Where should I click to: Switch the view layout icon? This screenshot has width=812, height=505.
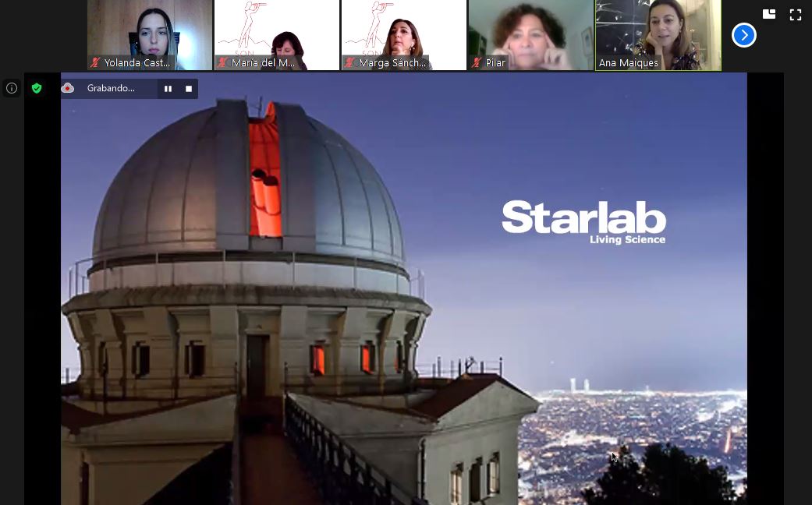769,14
